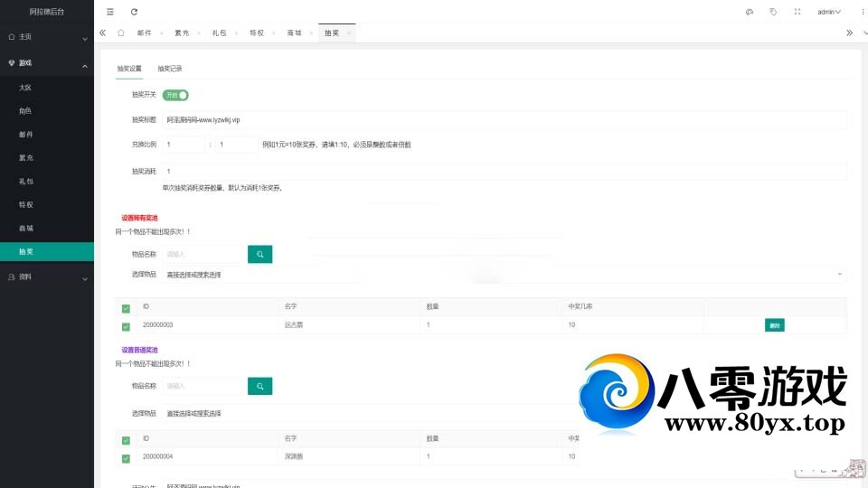The height and width of the screenshot is (488, 868).
Task: Delete row 200000003 with the green button
Action: pyautogui.click(x=775, y=325)
